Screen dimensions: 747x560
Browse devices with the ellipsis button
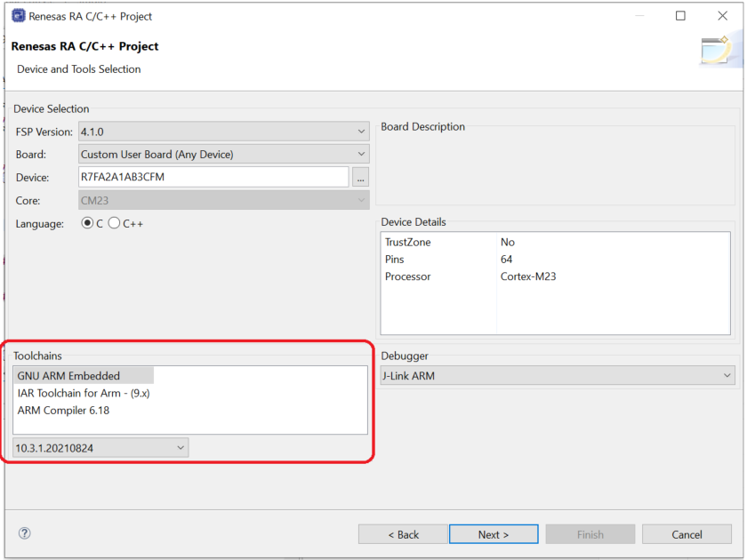361,178
